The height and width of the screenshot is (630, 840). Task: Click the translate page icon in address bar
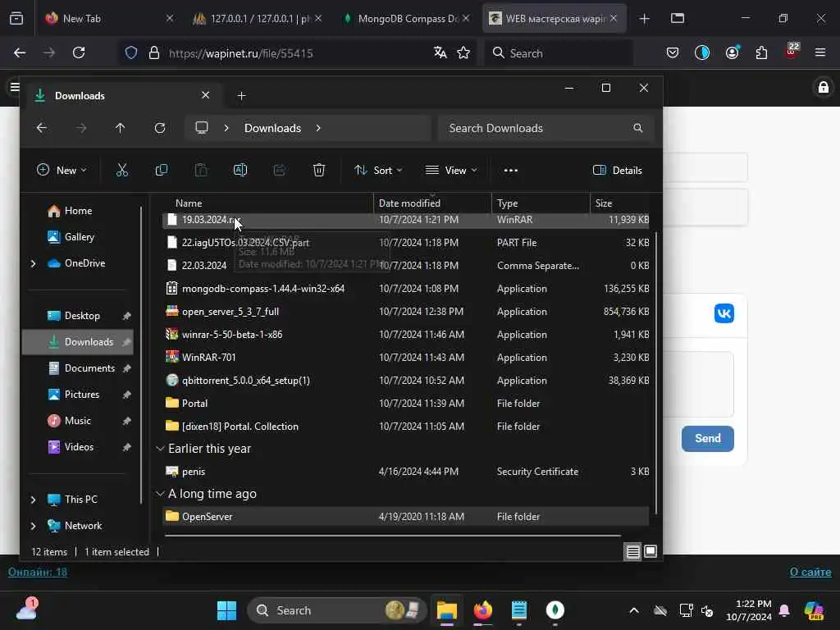[x=441, y=52]
